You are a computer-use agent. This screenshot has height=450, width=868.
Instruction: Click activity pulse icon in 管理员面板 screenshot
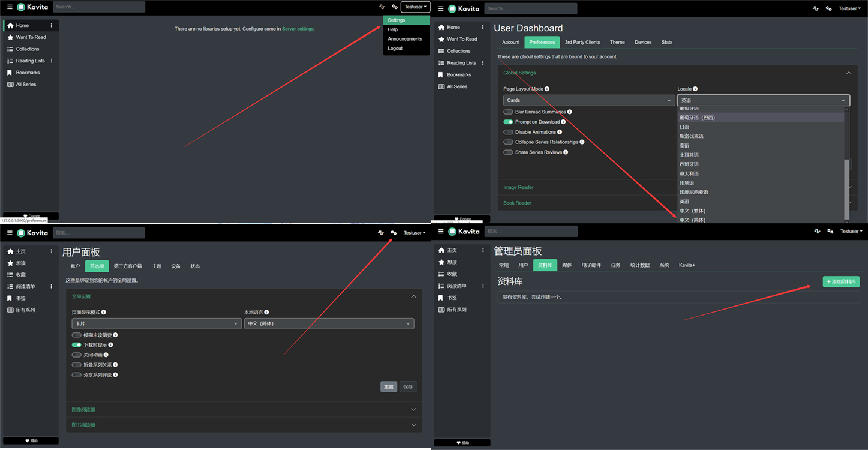tap(816, 231)
